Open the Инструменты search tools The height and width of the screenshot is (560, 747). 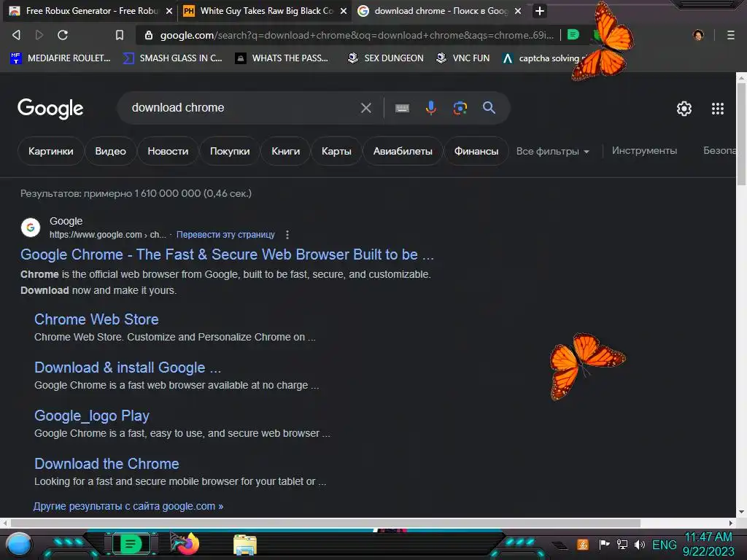(x=644, y=150)
